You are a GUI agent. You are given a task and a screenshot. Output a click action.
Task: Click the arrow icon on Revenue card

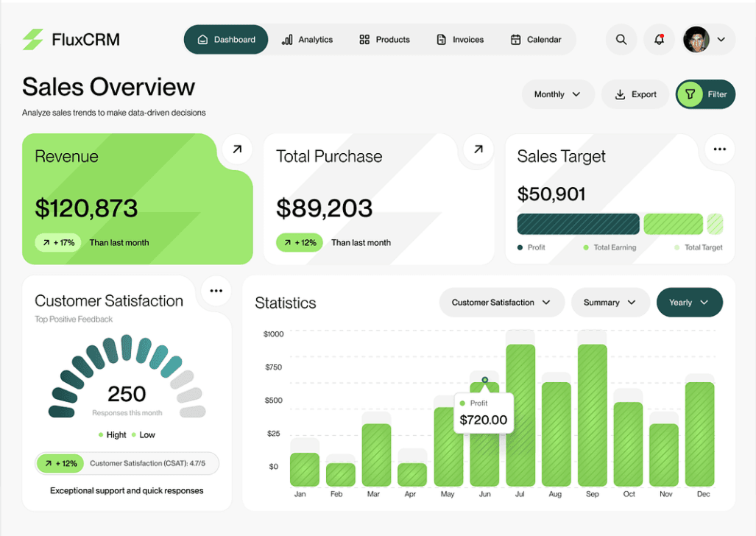click(x=237, y=149)
